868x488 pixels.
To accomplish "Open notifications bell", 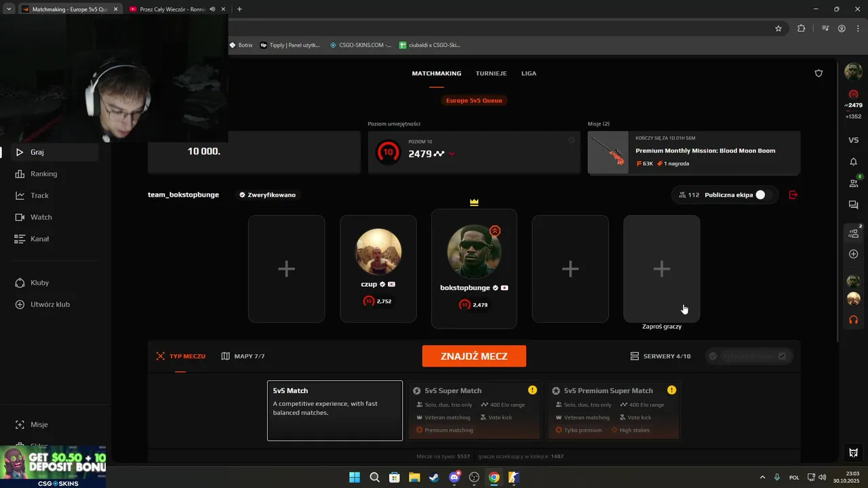I will pos(853,162).
